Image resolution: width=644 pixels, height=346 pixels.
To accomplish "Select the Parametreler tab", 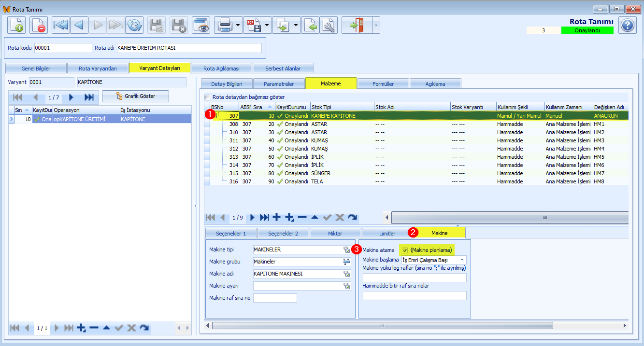I will tap(279, 83).
